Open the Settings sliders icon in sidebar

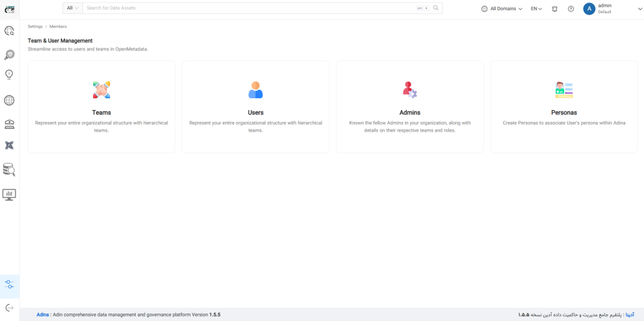click(9, 284)
